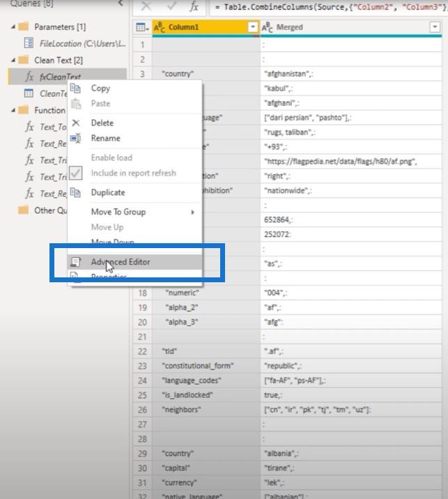The height and width of the screenshot is (499, 448).
Task: Select Delete in the context menu
Action: coord(102,123)
